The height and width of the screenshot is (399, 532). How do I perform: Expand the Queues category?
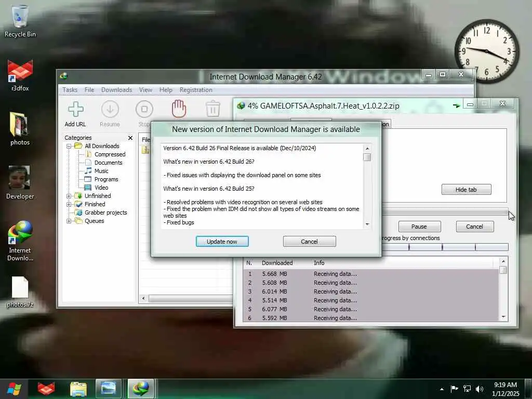pyautogui.click(x=69, y=221)
